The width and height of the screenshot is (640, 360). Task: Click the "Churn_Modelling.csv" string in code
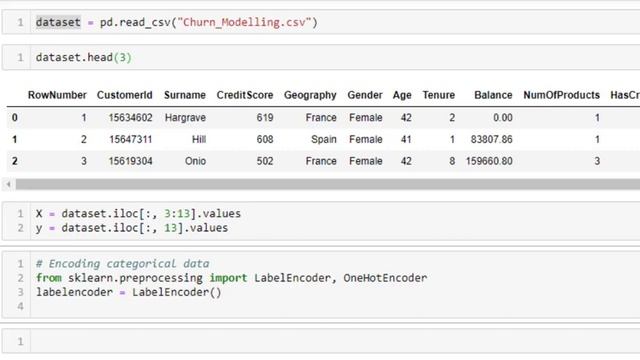pyautogui.click(x=244, y=22)
